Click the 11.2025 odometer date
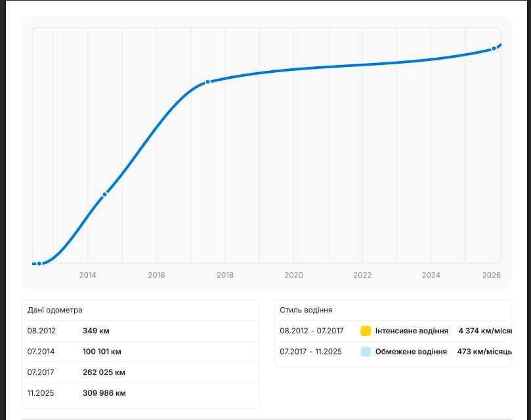 coord(41,393)
